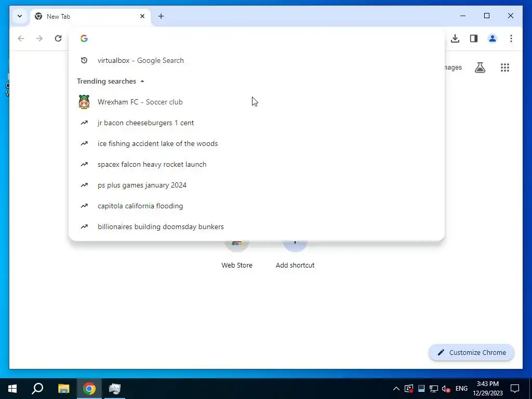Click the Wrexham FC crest thumbnail
The width and height of the screenshot is (532, 399).
pyautogui.click(x=84, y=102)
